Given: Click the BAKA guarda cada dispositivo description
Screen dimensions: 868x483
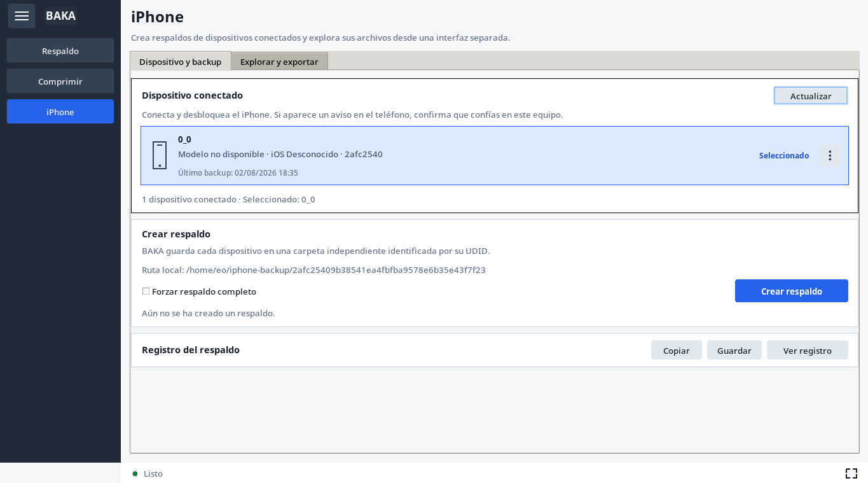Looking at the screenshot, I should pyautogui.click(x=316, y=251).
